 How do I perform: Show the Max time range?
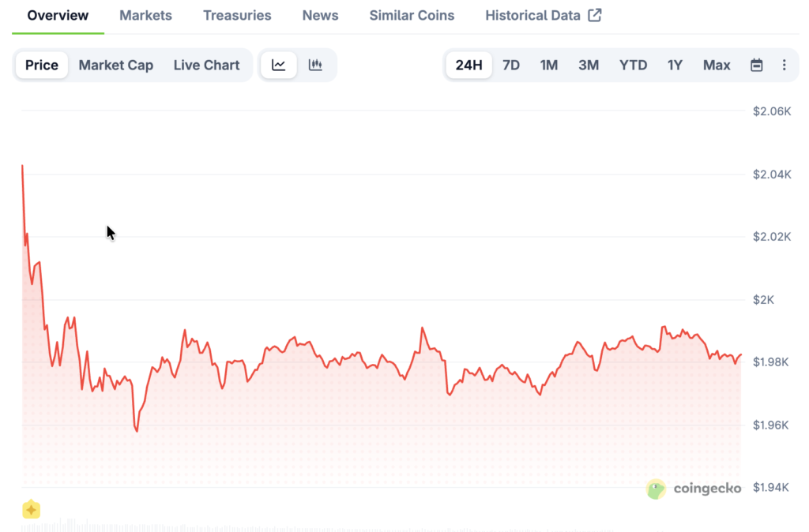tap(717, 65)
